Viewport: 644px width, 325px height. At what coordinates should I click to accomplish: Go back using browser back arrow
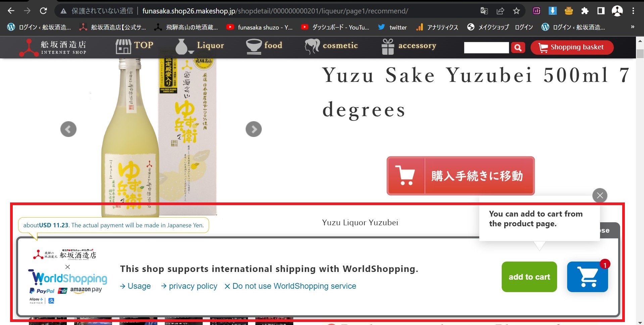[x=11, y=11]
